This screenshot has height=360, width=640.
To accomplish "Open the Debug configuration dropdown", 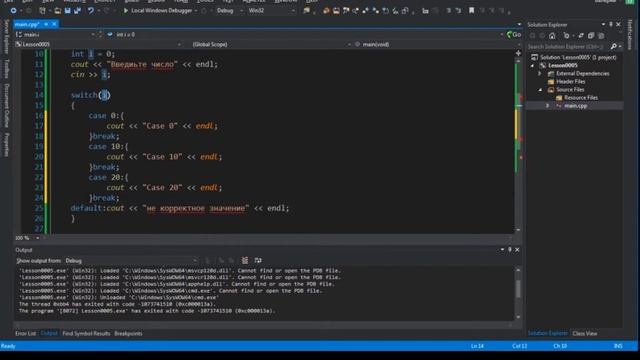I will 229,11.
